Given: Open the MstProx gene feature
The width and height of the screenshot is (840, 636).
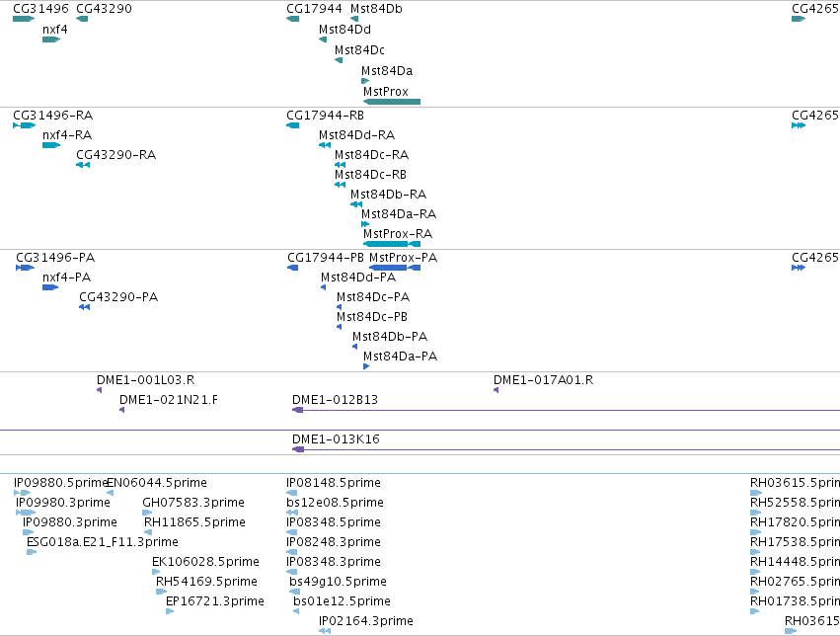Looking at the screenshot, I should [392, 102].
